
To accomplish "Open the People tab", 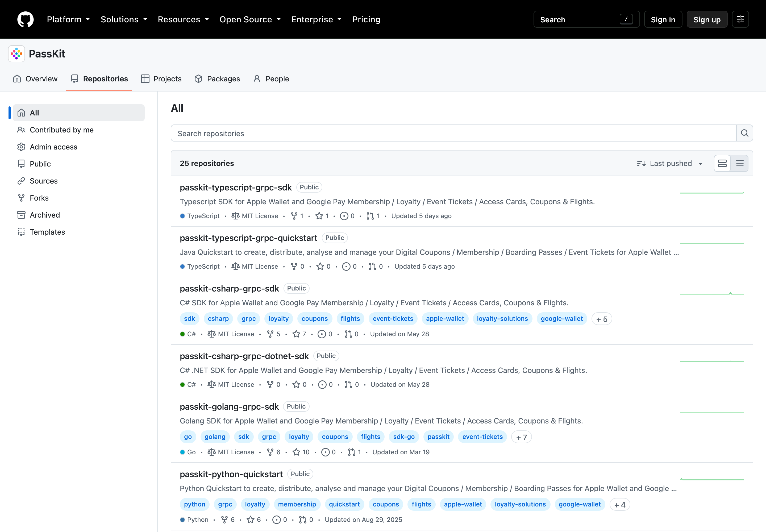I will 271,79.
